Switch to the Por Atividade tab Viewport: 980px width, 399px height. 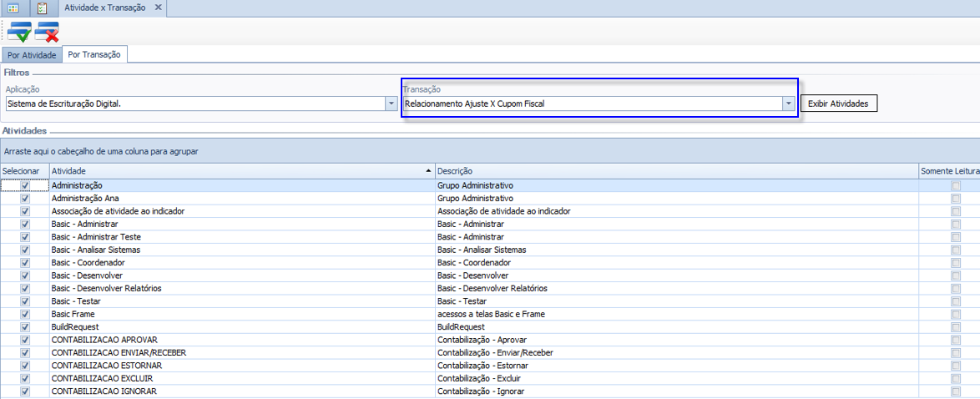click(32, 55)
